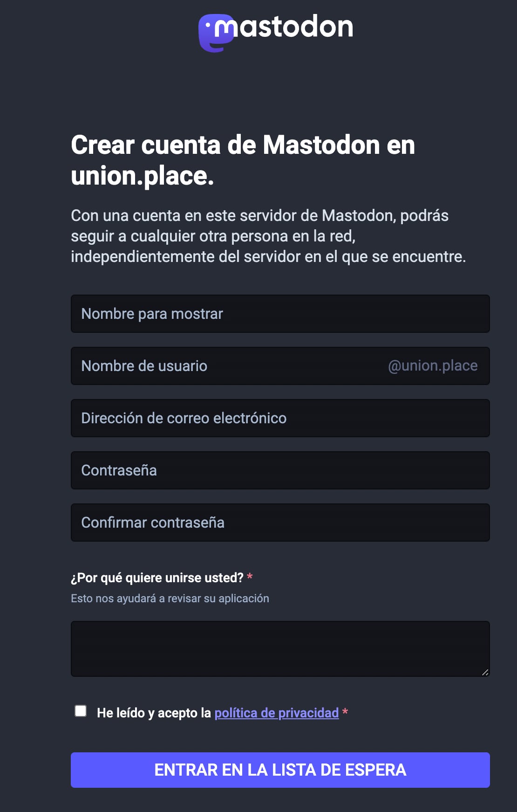This screenshot has width=517, height=812.
Task: Click the 'He leído y acepto la' label text
Action: tap(154, 713)
